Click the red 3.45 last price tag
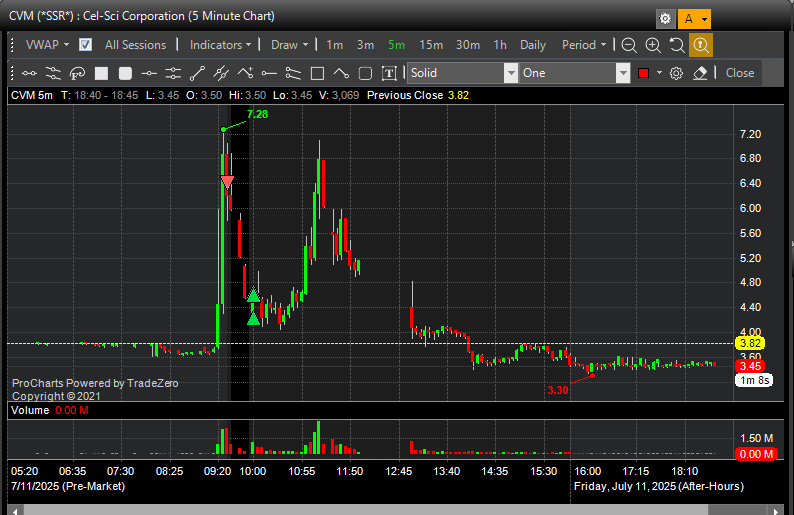 point(750,366)
